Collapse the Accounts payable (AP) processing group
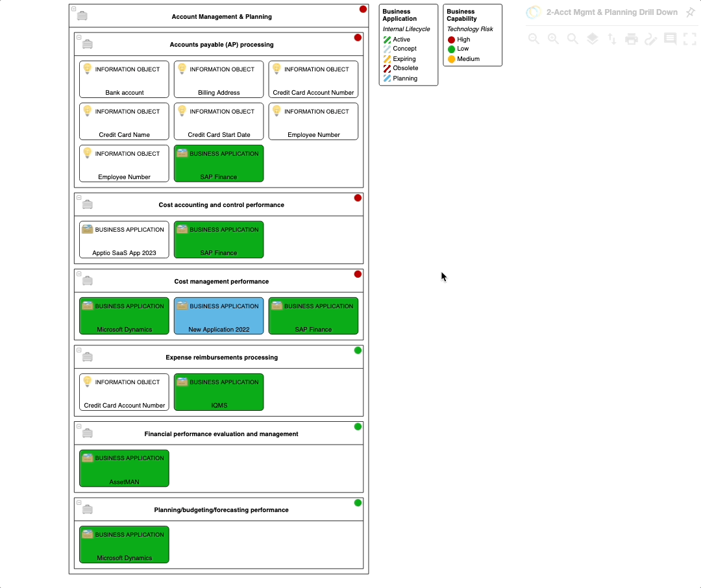Viewport: 701px width, 588px height. 79,37
